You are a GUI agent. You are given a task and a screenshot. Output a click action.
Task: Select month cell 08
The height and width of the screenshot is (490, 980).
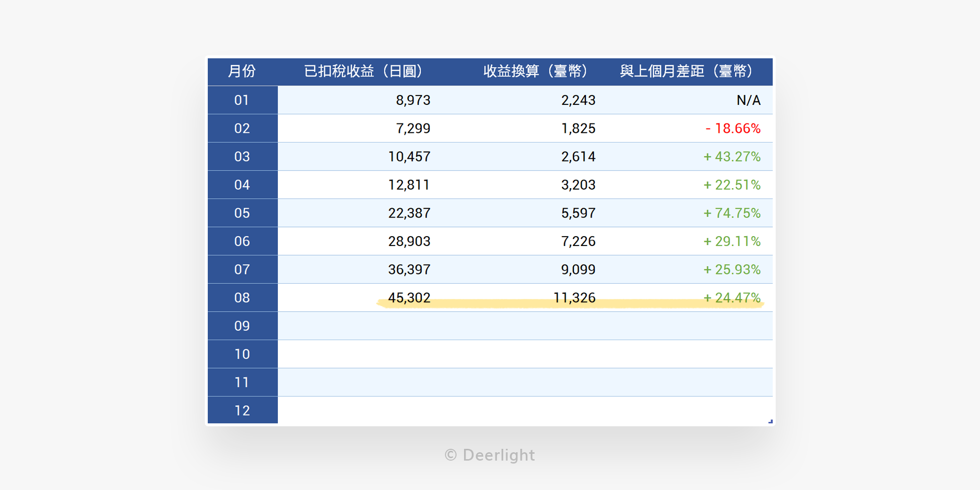(x=243, y=297)
